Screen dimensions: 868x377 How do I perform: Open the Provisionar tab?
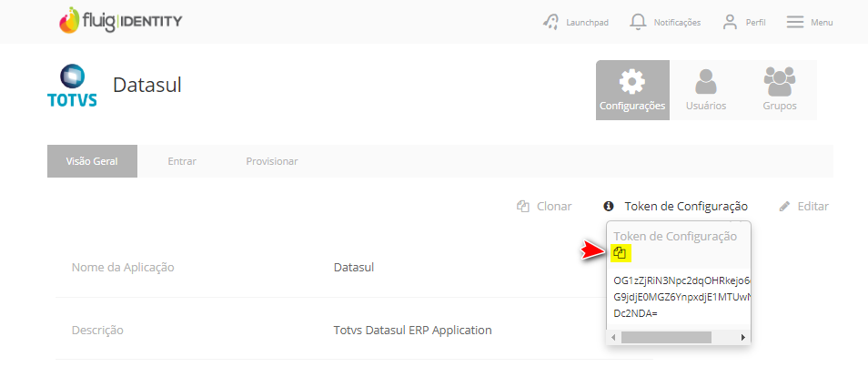(271, 161)
